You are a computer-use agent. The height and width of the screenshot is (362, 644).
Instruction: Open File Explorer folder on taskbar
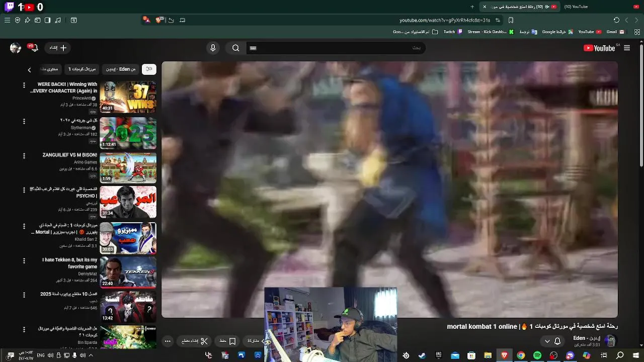488,355
